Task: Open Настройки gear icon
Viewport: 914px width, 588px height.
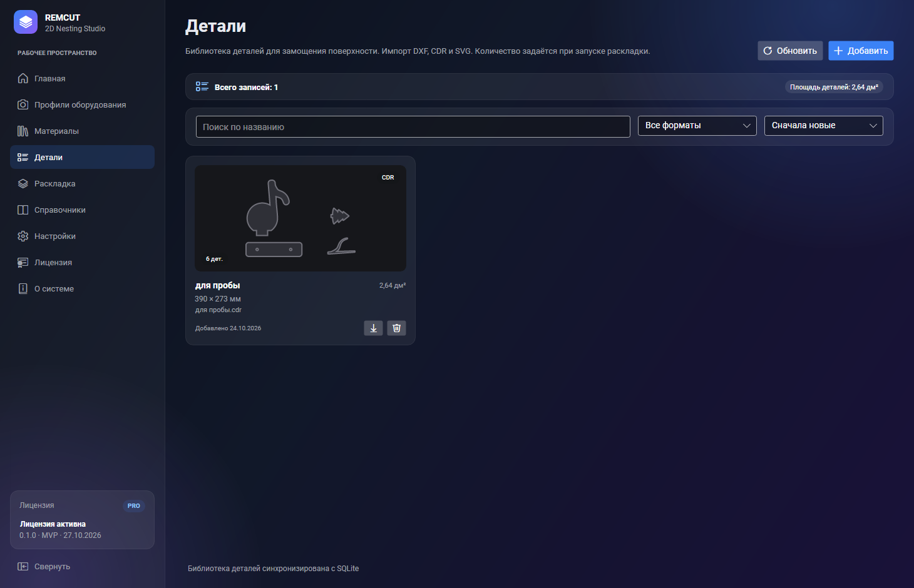Action: [x=23, y=236]
